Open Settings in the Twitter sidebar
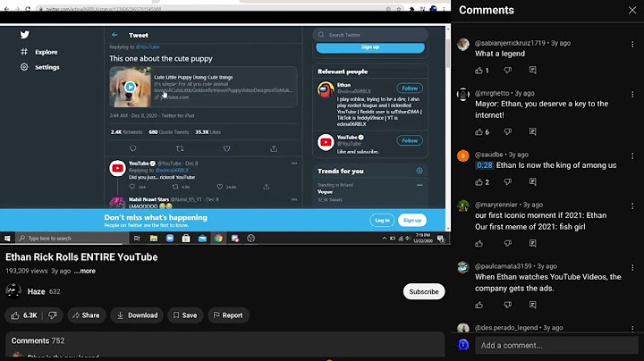The image size is (644, 361). 40,67
